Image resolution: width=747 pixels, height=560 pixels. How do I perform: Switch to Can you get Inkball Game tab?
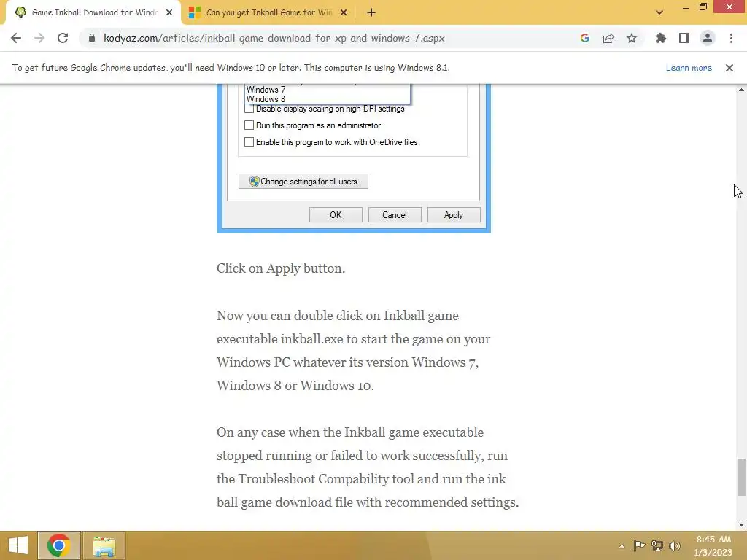point(268,12)
